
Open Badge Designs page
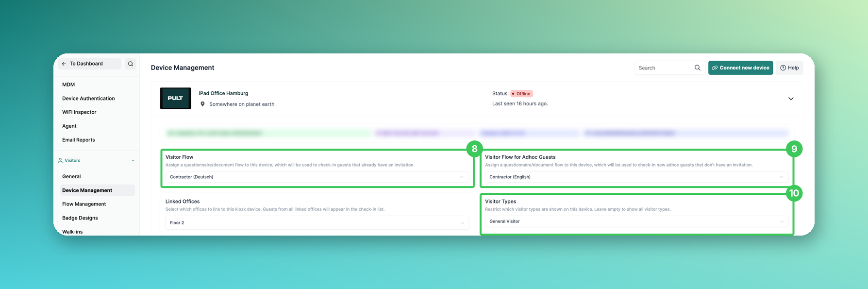pos(80,218)
